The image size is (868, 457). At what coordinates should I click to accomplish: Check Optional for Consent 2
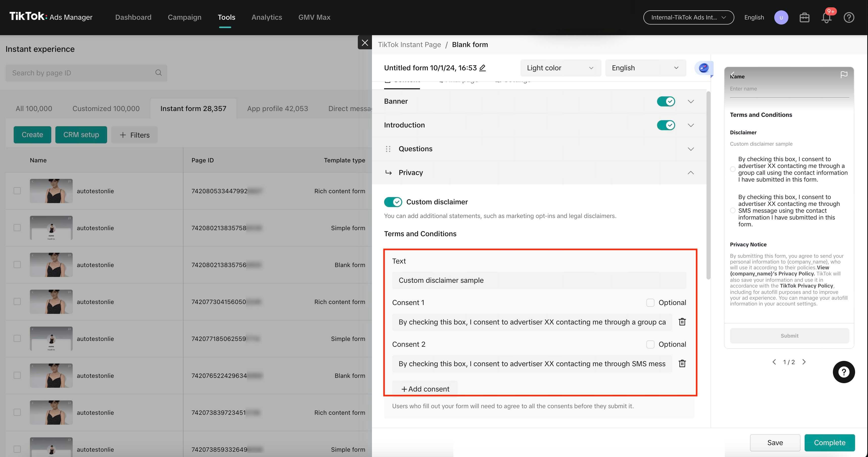(650, 344)
